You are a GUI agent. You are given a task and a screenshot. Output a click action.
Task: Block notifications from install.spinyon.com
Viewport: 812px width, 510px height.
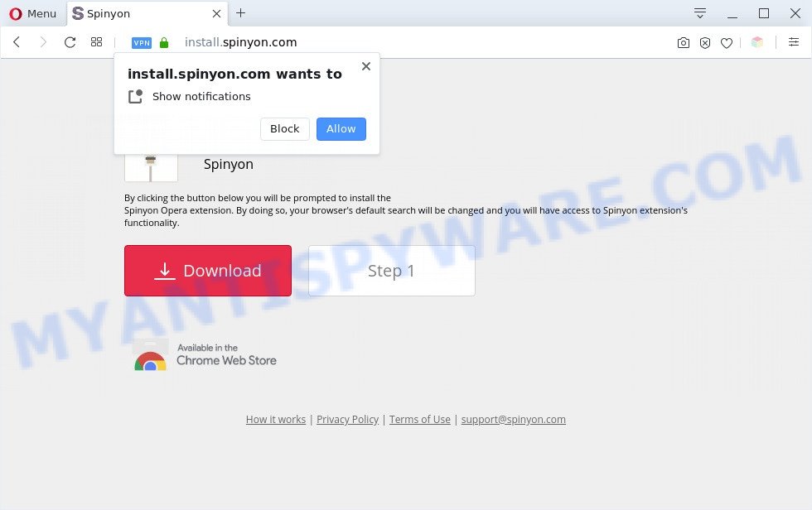[285, 129]
